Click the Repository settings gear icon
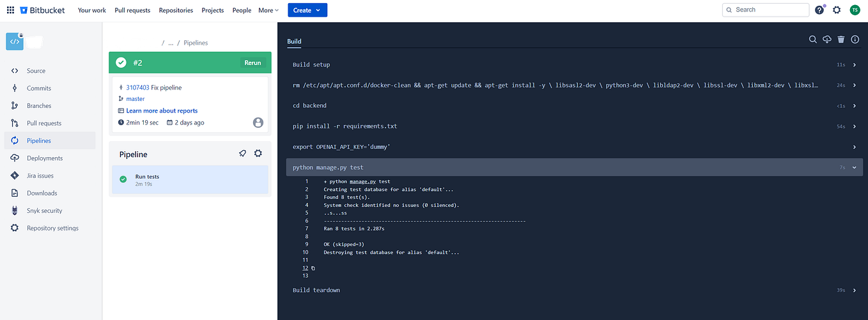This screenshot has height=320, width=868. pos(15,228)
